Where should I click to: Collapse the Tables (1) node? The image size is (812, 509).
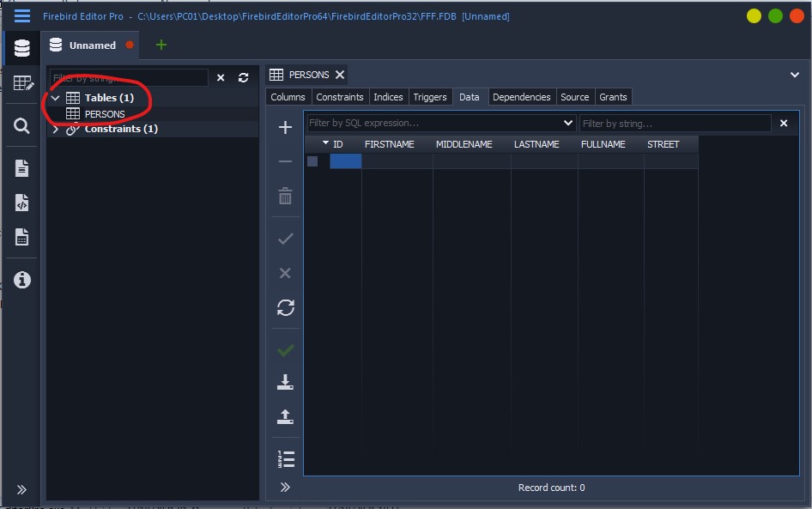[56, 97]
